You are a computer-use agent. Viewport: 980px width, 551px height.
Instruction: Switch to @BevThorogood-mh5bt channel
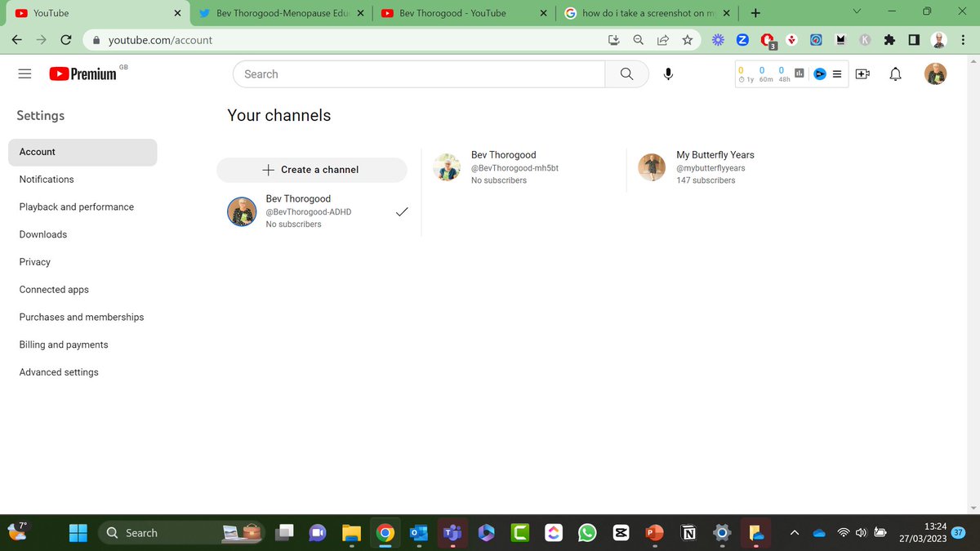(523, 167)
